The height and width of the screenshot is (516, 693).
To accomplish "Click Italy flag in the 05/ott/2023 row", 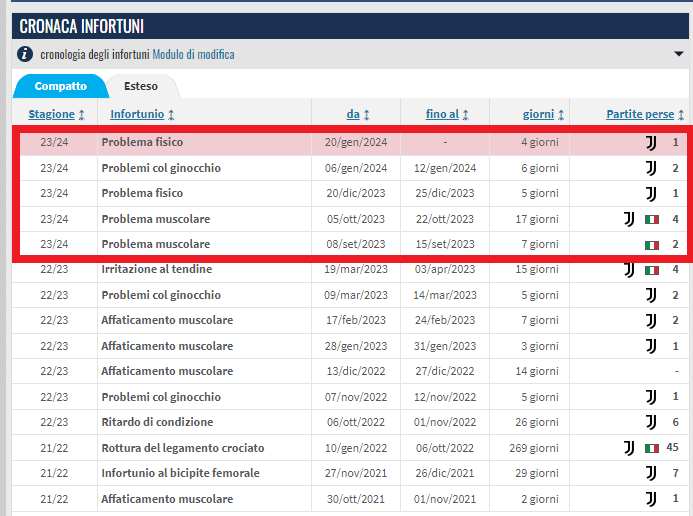I will 651,219.
